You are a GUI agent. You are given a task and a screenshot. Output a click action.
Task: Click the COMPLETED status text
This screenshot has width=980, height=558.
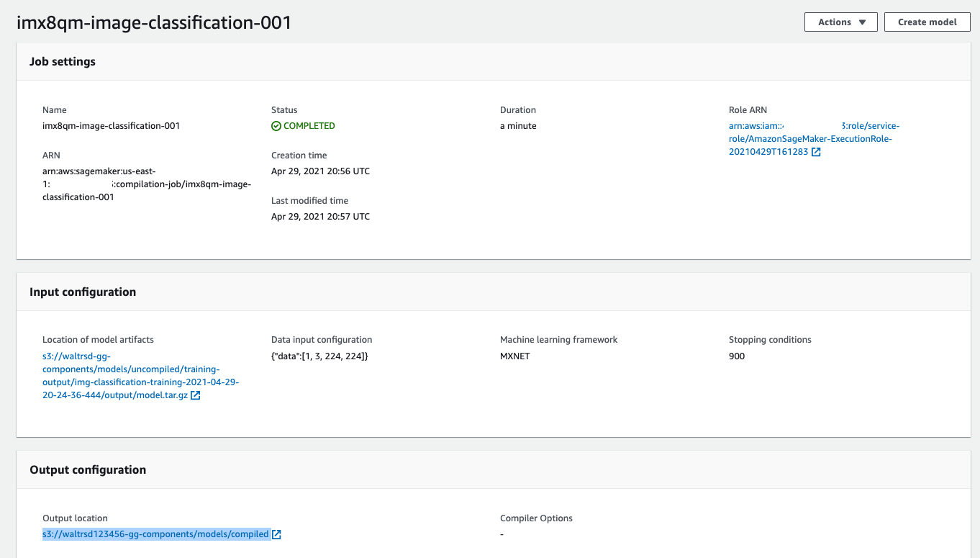pyautogui.click(x=309, y=126)
